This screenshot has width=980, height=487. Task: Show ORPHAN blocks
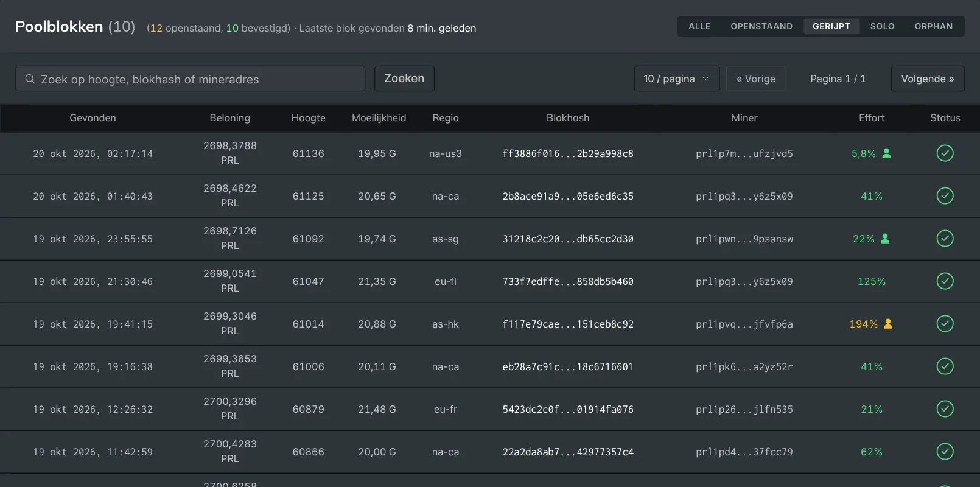(934, 26)
